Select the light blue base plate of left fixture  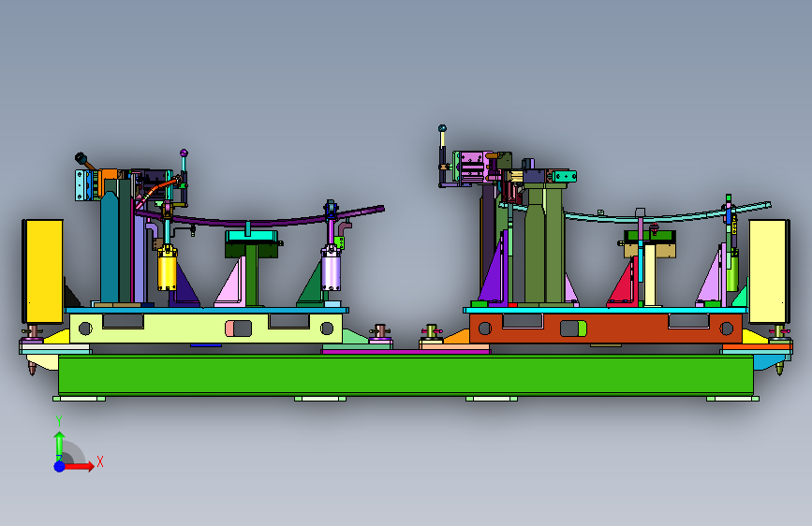tap(207, 310)
